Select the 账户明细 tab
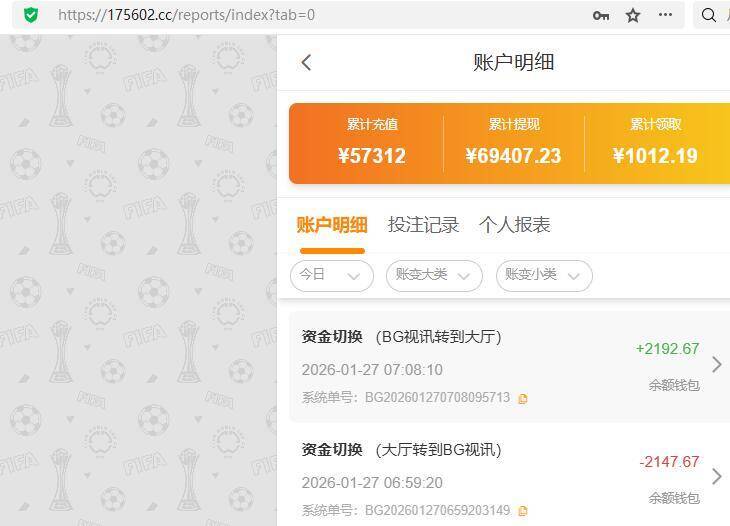730x526 pixels. (332, 225)
